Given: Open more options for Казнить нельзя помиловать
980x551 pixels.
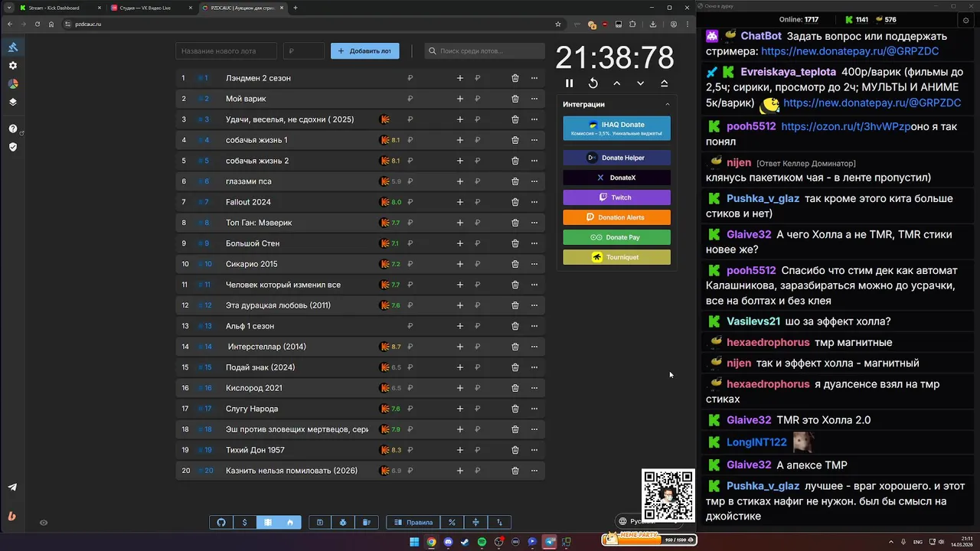Looking at the screenshot, I should pyautogui.click(x=534, y=471).
